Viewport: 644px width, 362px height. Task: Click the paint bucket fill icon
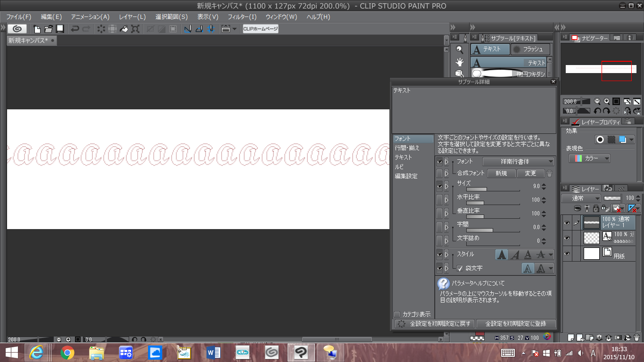(x=124, y=29)
